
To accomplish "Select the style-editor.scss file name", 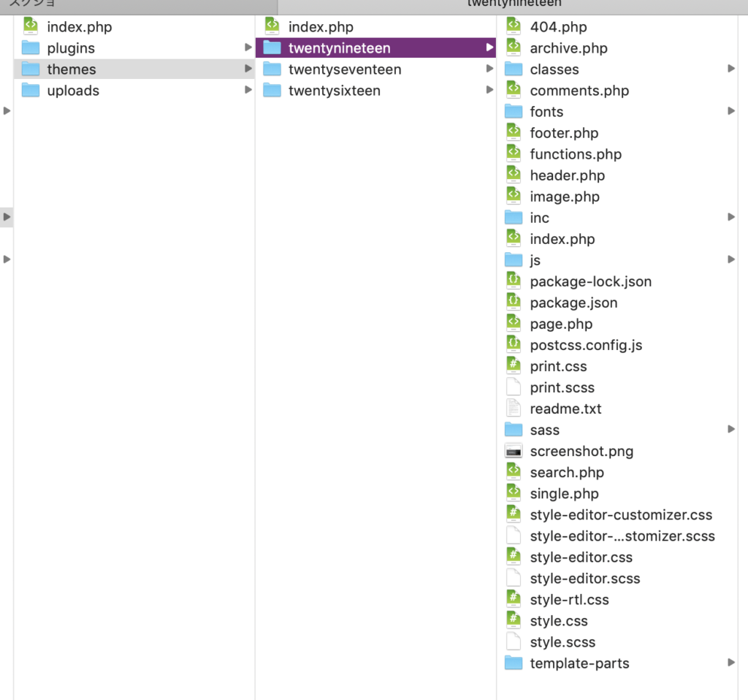I will 585,578.
